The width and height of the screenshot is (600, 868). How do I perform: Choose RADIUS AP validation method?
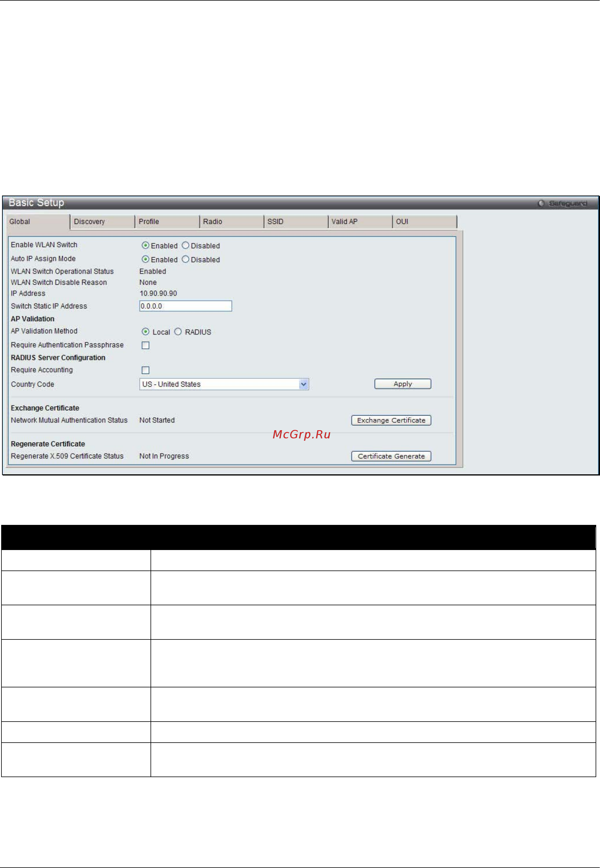click(178, 332)
